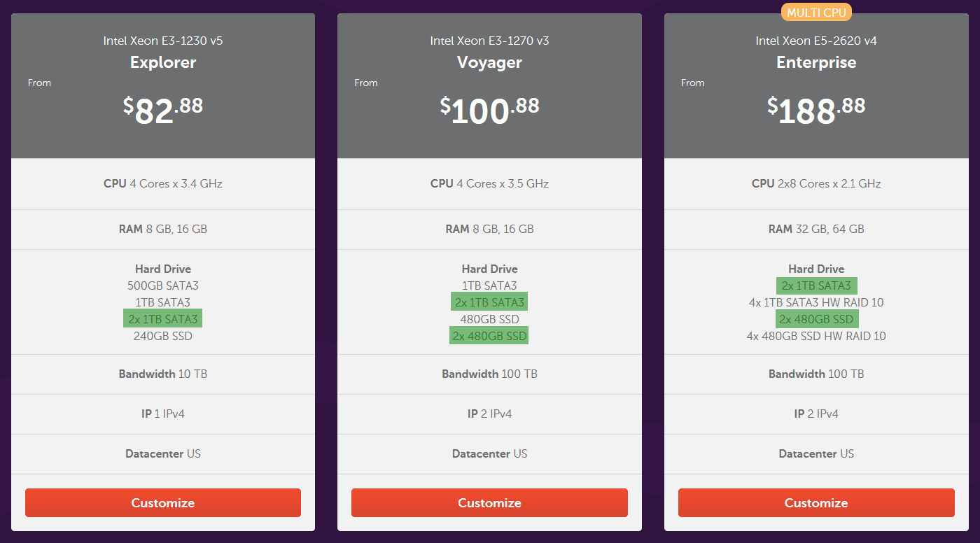Click Customize button for Enterprise plan
This screenshot has height=543, width=980.
pos(816,502)
